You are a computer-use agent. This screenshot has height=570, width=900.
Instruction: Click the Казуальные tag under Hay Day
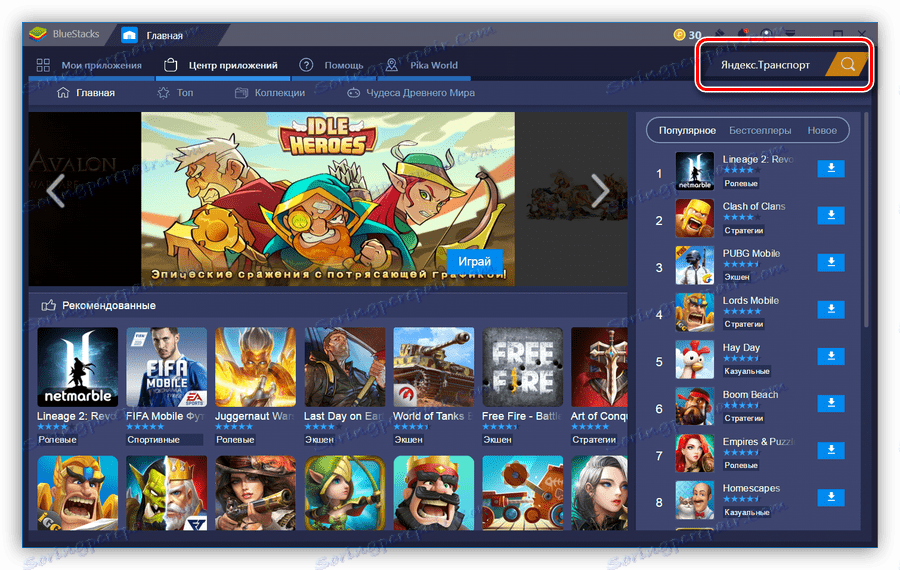[746, 371]
